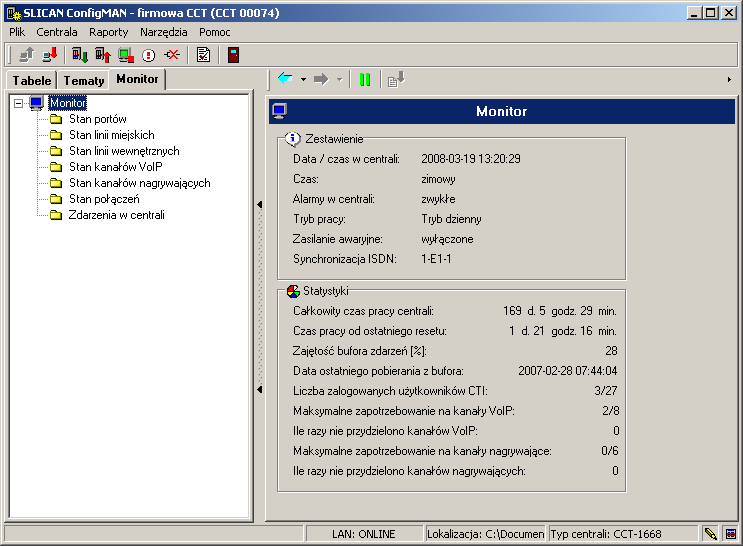743x546 pixels.
Task: Open the forward arrow history dropdown
Action: (339, 80)
